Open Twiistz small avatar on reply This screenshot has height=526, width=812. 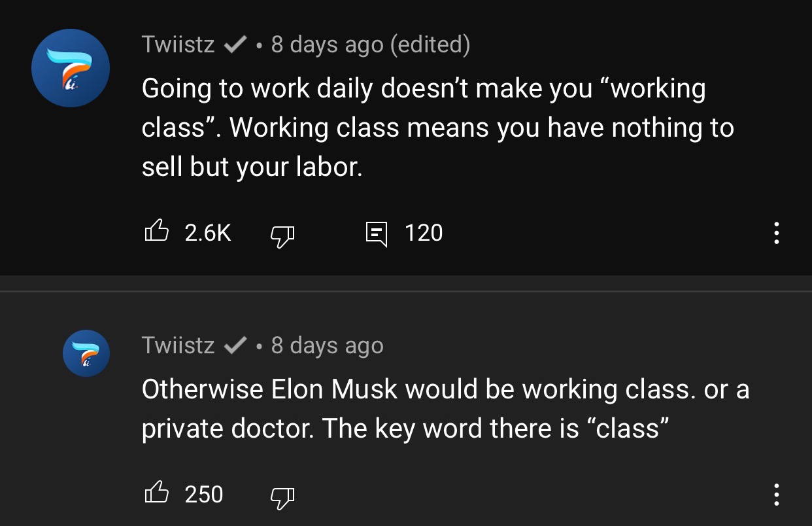[86, 353]
